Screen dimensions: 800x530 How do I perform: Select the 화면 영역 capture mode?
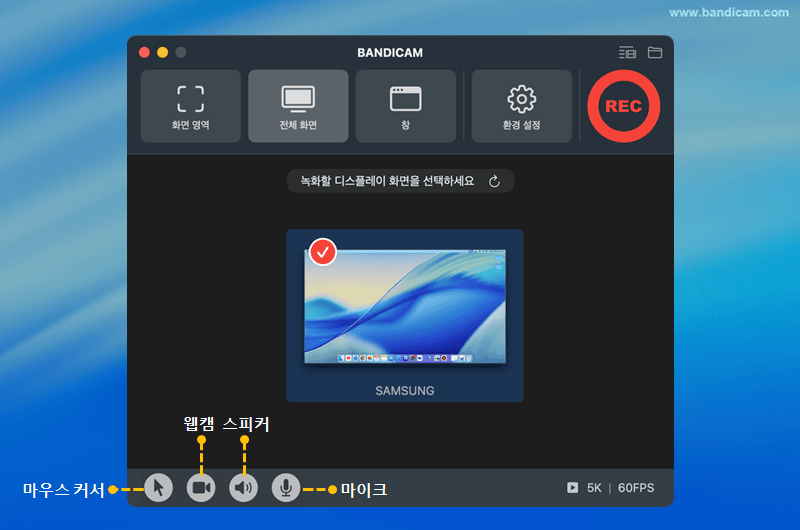tap(190, 106)
